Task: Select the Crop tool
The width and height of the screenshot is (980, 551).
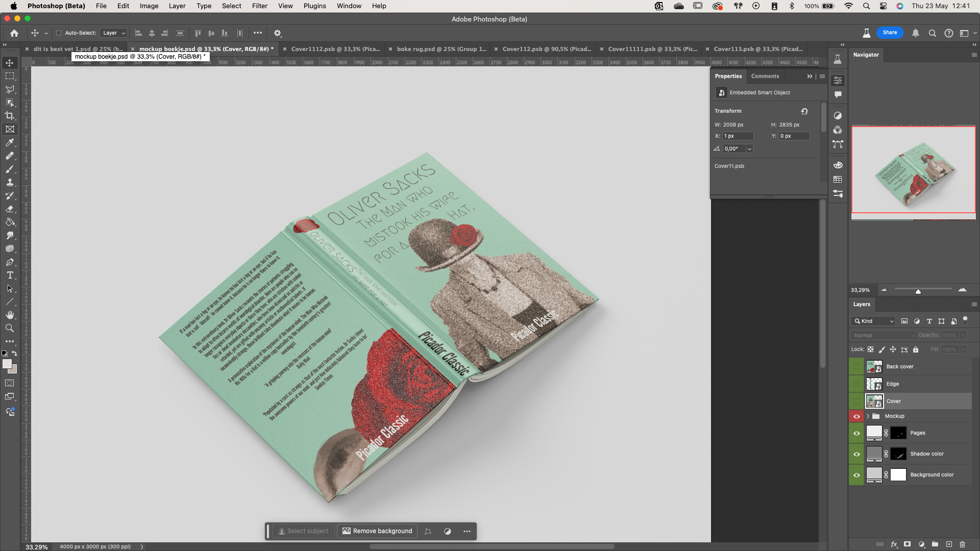Action: tap(10, 116)
